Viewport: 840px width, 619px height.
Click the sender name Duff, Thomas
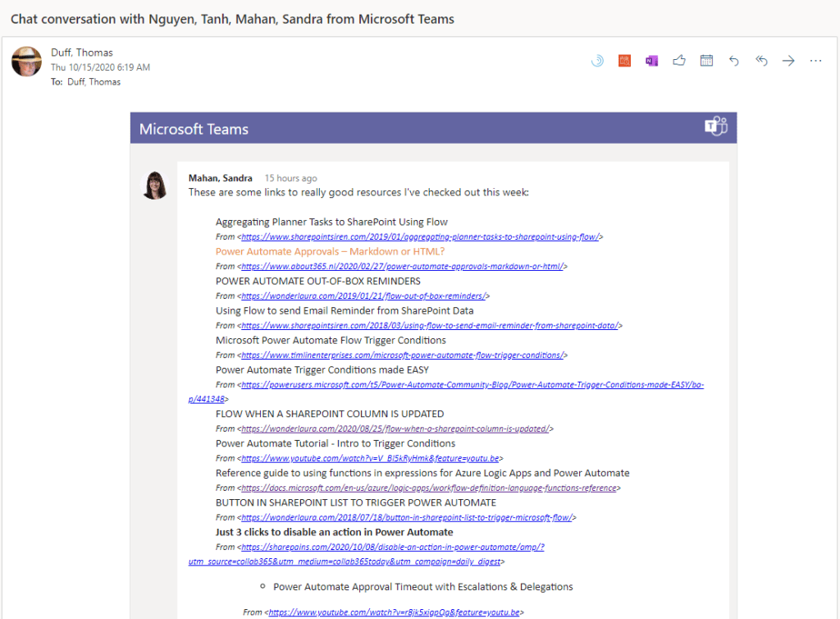[x=82, y=53]
